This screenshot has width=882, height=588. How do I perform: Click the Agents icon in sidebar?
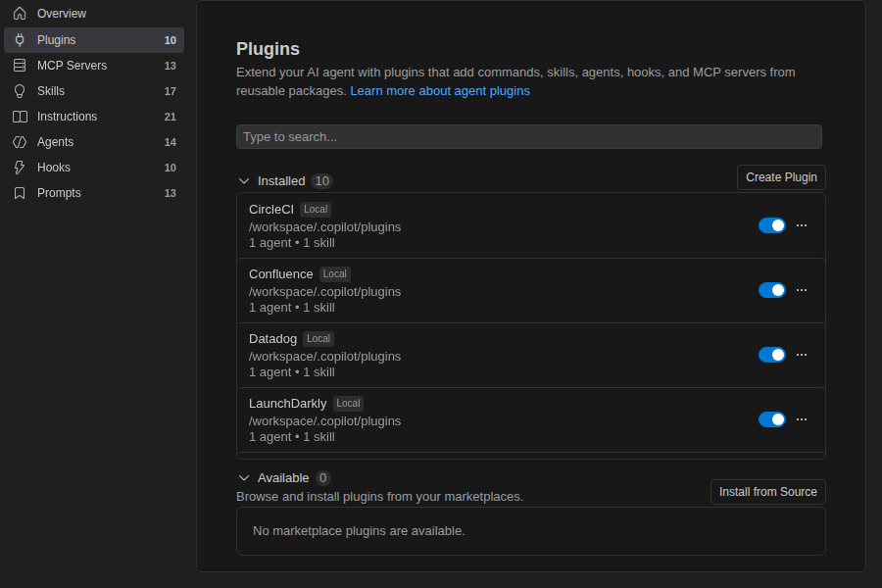[20, 142]
